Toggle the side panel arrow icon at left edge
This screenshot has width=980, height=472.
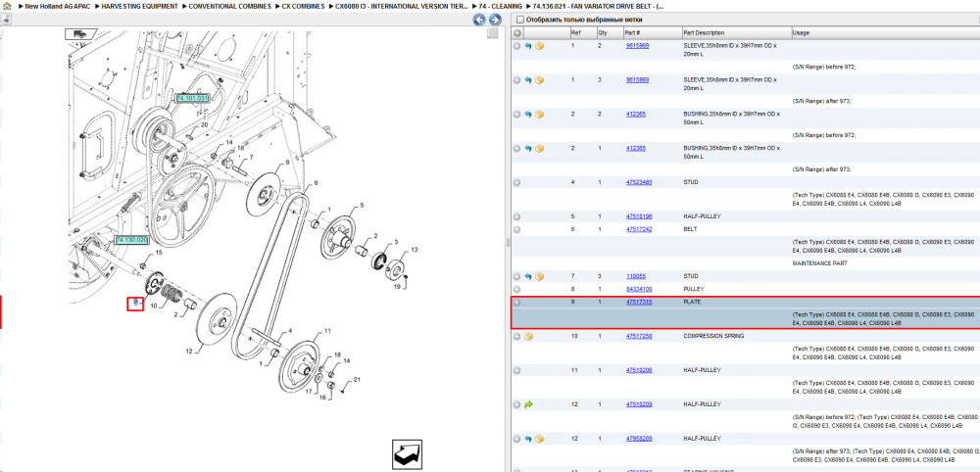(5, 20)
